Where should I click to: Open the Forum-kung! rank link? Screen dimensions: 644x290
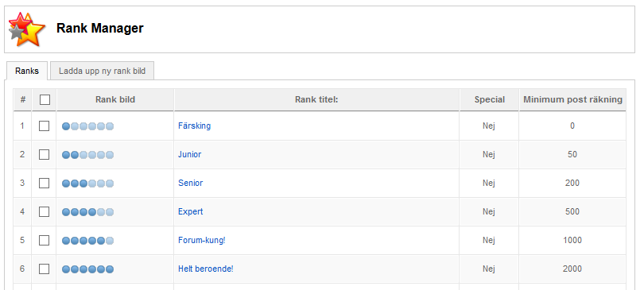tap(202, 241)
